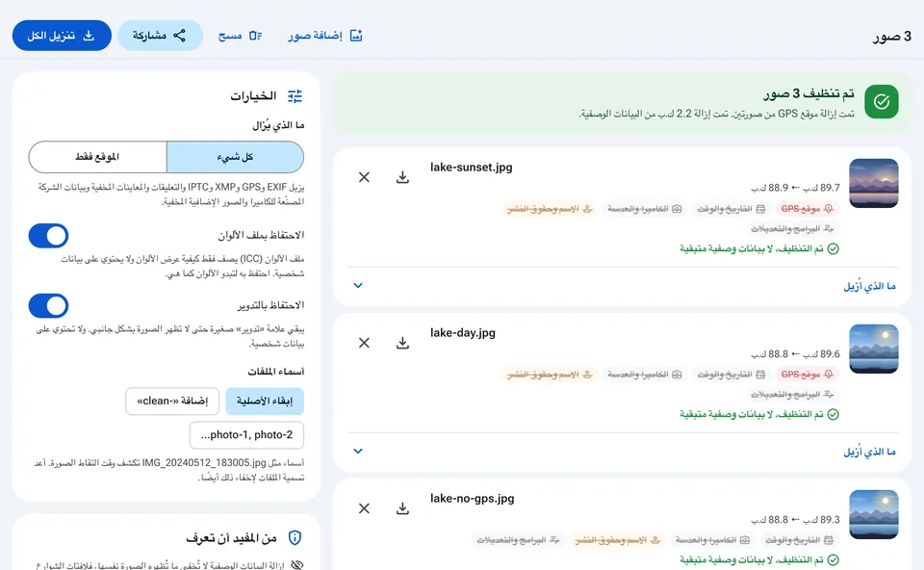Remove lake-day.jpg with the X icon
The width and height of the screenshot is (924, 570).
tap(364, 343)
